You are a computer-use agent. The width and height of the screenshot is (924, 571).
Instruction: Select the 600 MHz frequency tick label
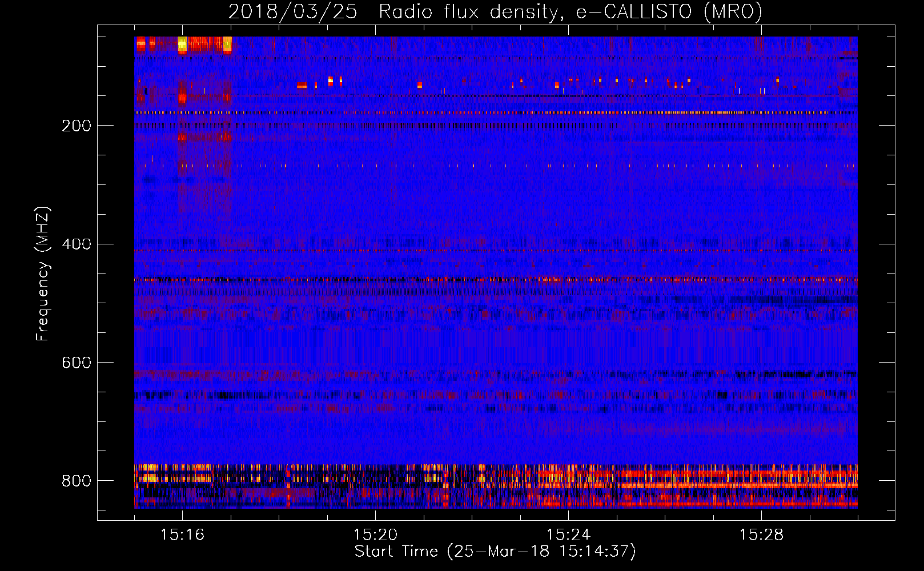77,363
